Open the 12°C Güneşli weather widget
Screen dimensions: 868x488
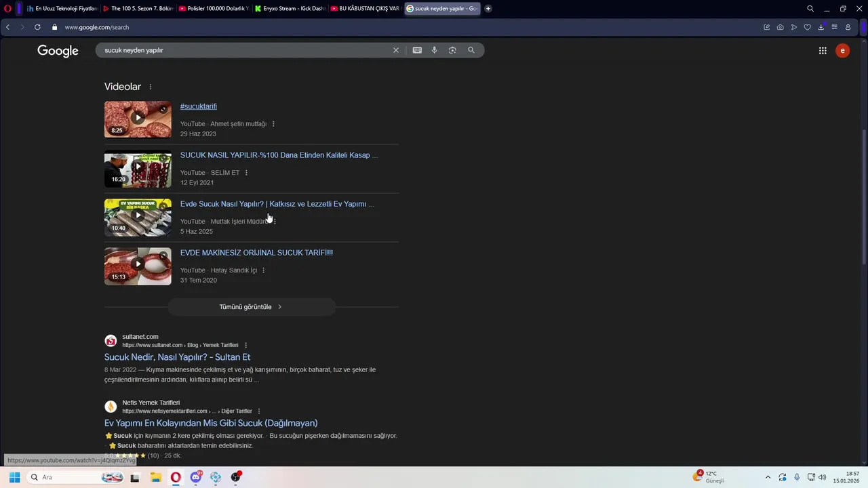709,477
